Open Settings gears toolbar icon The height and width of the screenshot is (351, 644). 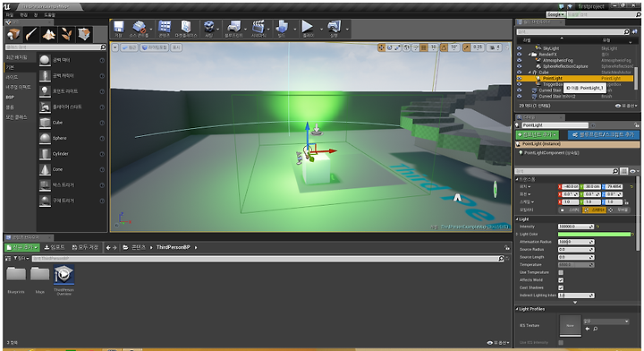coord(209,27)
